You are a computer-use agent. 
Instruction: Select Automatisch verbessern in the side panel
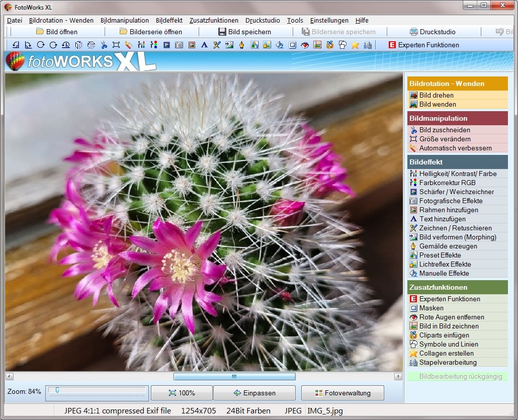(458, 148)
